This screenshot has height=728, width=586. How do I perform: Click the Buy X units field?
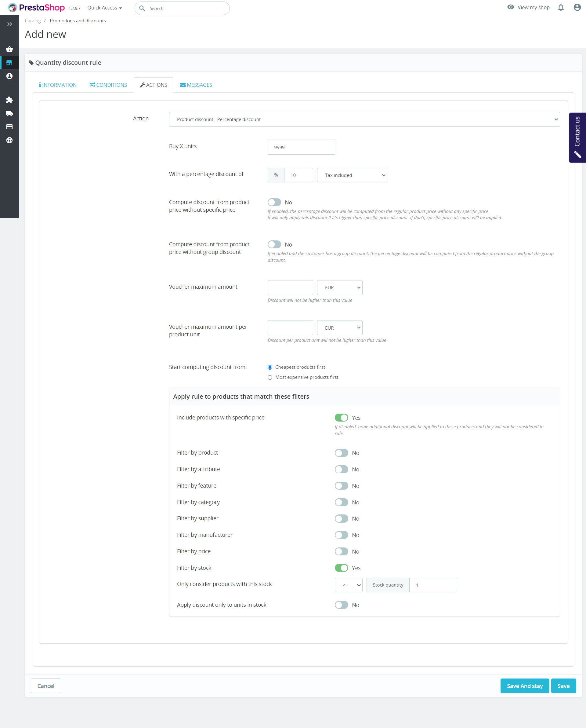pos(301,147)
